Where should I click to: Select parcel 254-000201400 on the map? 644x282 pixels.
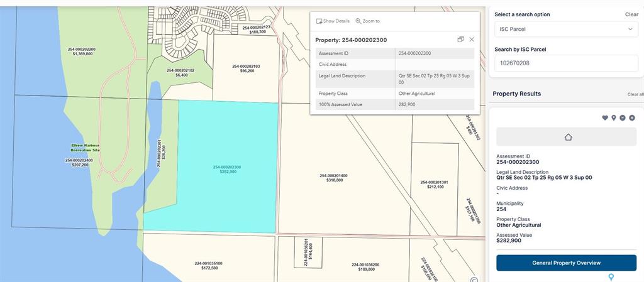[x=333, y=178]
